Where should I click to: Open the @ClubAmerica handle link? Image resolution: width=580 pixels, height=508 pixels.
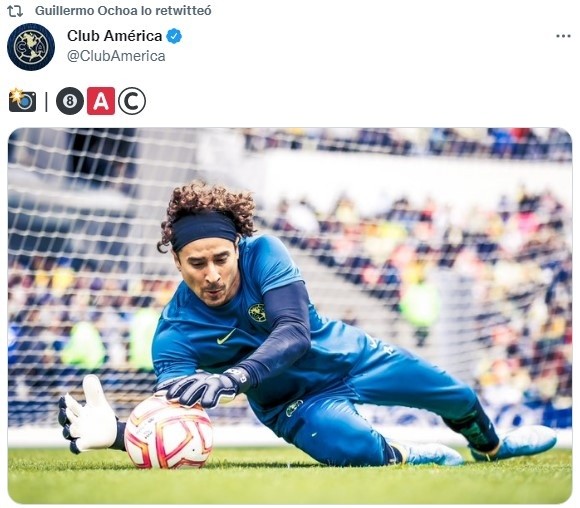point(116,56)
